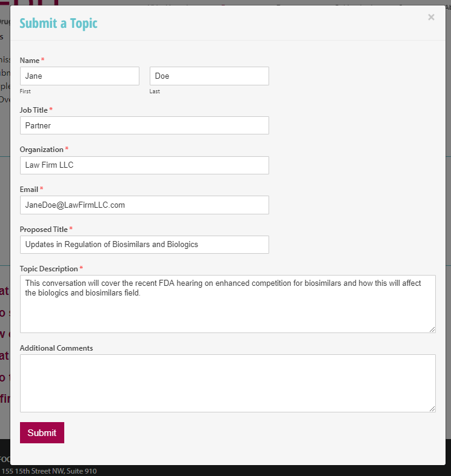Grab the Additional Comments resize handle
The height and width of the screenshot is (476, 451).
[432, 409]
